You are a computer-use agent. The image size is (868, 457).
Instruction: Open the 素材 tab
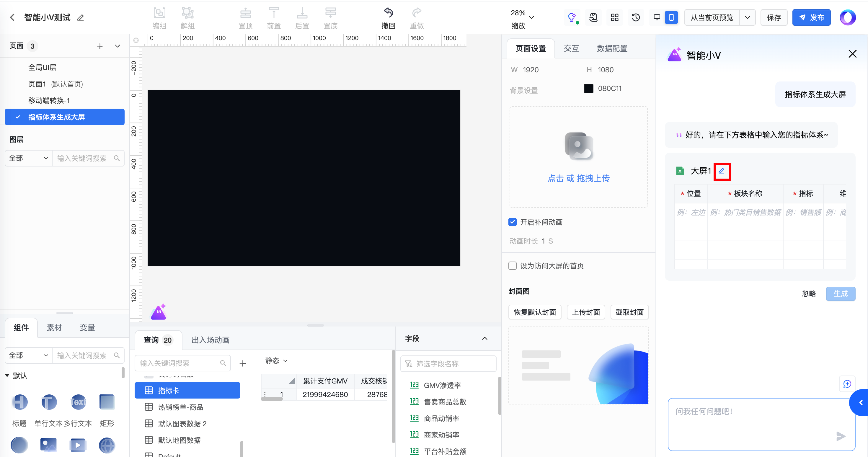click(x=54, y=328)
